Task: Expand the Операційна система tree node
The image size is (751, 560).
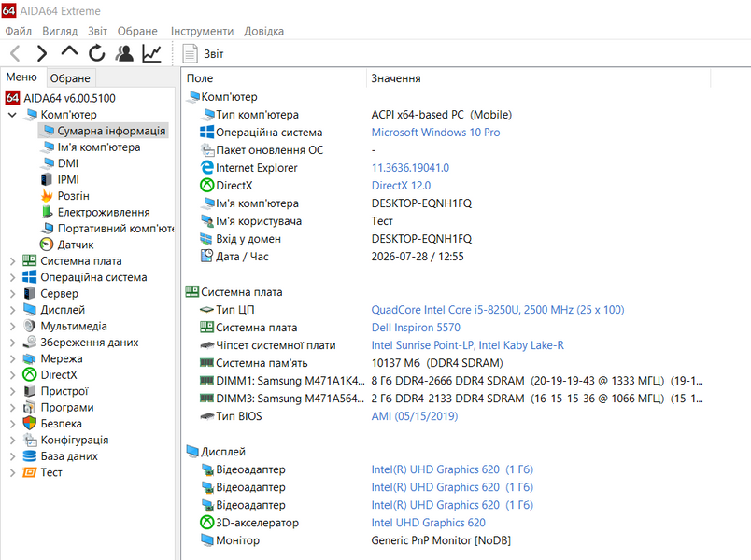Action: 12,277
